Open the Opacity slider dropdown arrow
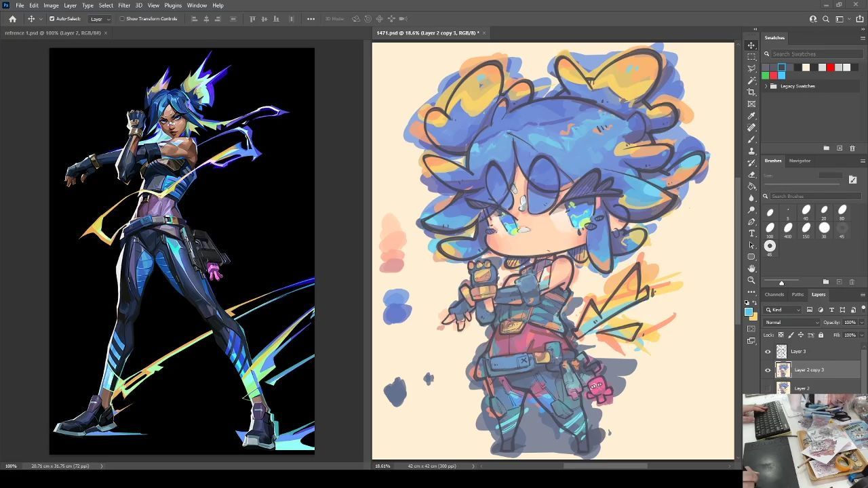The height and width of the screenshot is (488, 868). [x=861, y=323]
